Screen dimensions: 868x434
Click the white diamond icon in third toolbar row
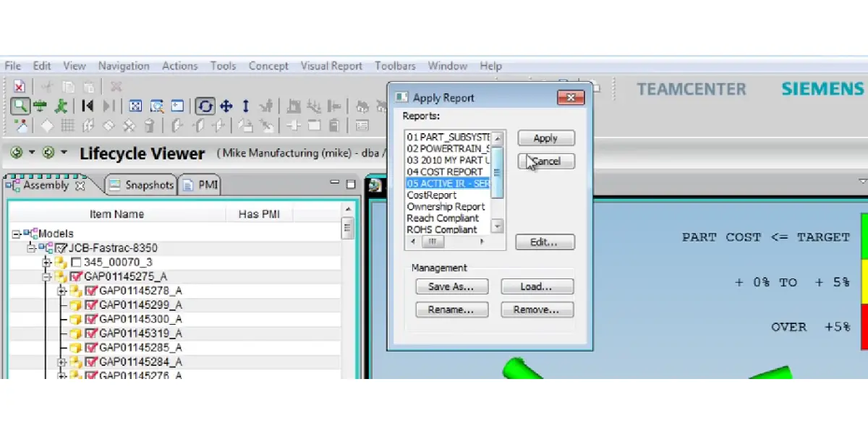(x=47, y=125)
